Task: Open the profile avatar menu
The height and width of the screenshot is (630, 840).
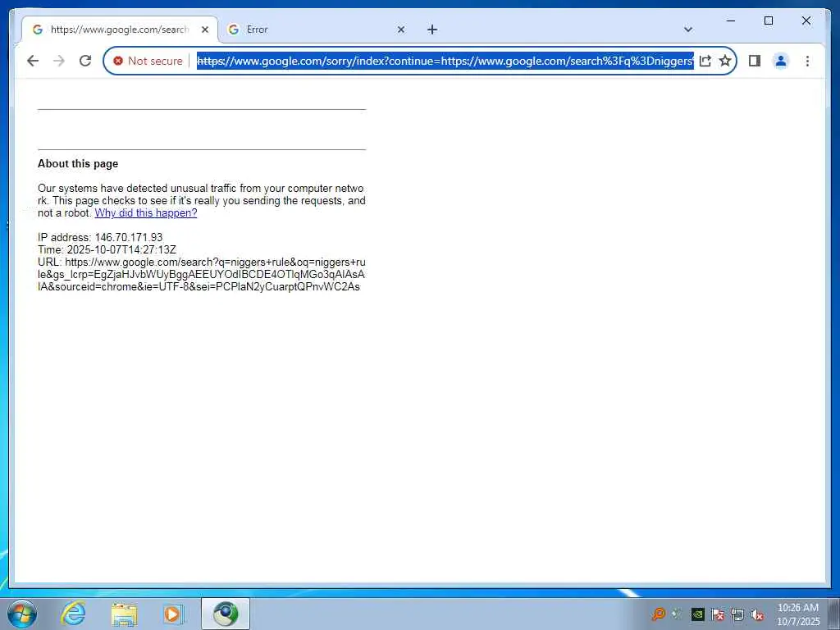Action: tap(781, 61)
